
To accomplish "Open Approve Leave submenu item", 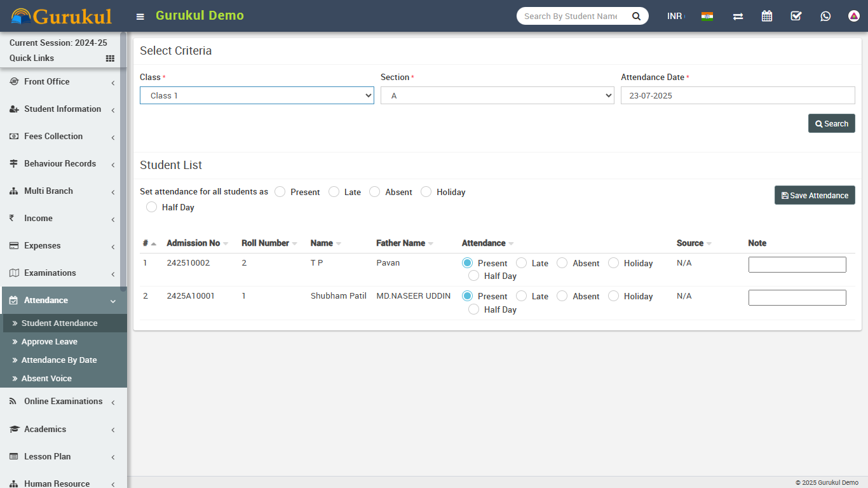I will click(50, 342).
